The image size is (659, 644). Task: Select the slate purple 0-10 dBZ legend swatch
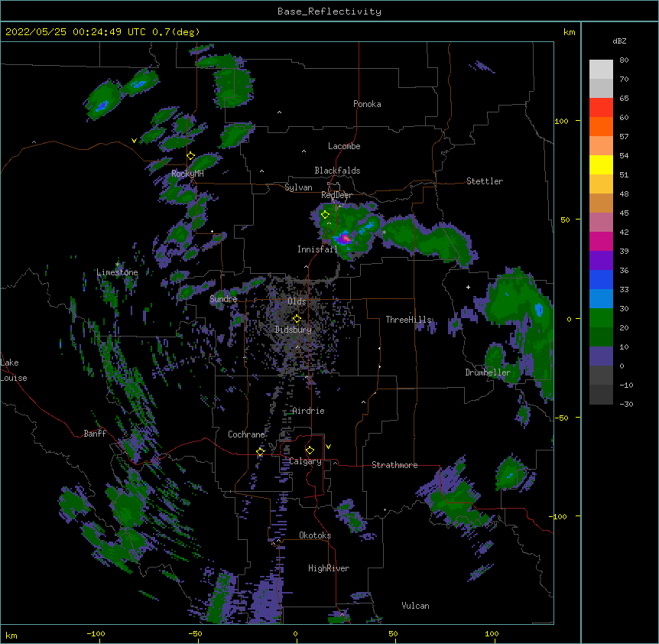click(x=601, y=356)
